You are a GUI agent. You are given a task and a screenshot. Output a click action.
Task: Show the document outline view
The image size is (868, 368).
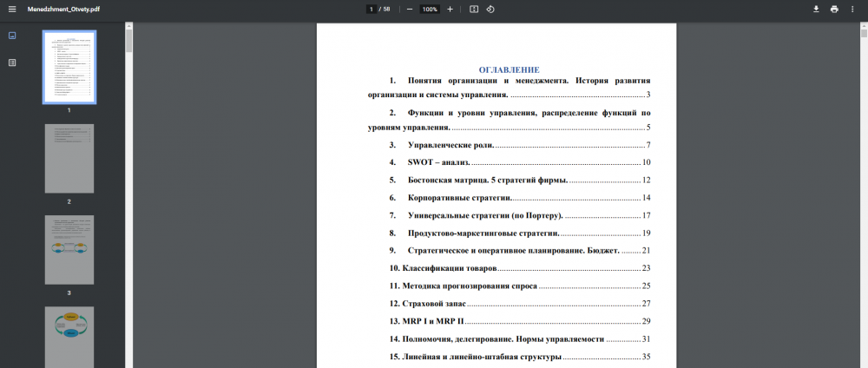point(12,62)
